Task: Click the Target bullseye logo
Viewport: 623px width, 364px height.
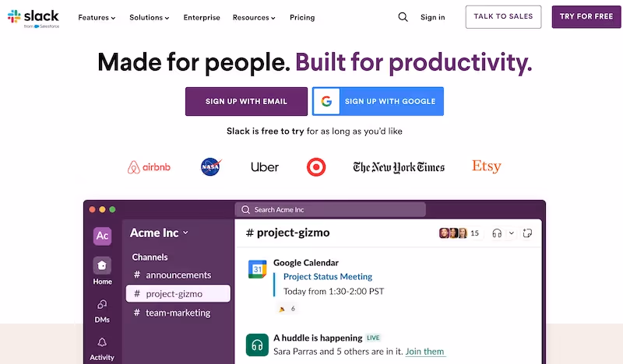Action: coord(316,167)
